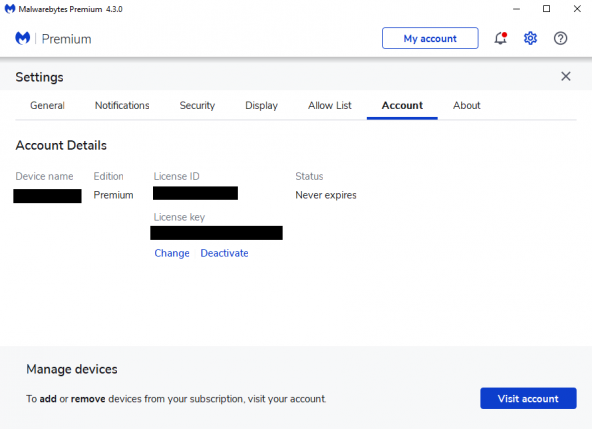The image size is (592, 429).
Task: Switch to the Notifications tab
Action: pyautogui.click(x=122, y=105)
